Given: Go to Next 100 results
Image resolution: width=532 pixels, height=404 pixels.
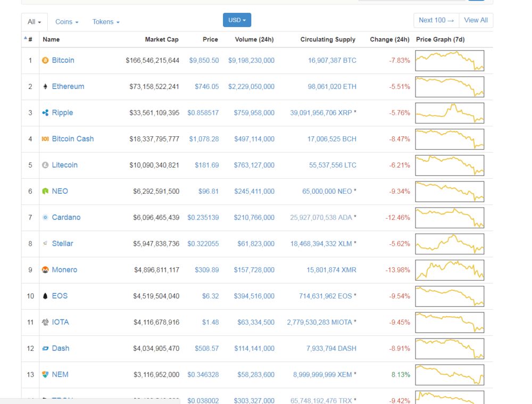Looking at the screenshot, I should coord(436,20).
